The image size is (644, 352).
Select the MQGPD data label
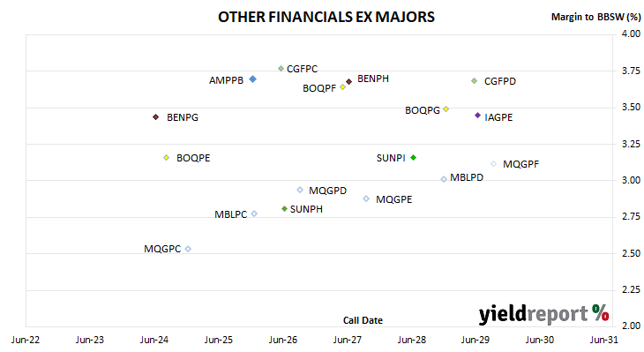328,191
